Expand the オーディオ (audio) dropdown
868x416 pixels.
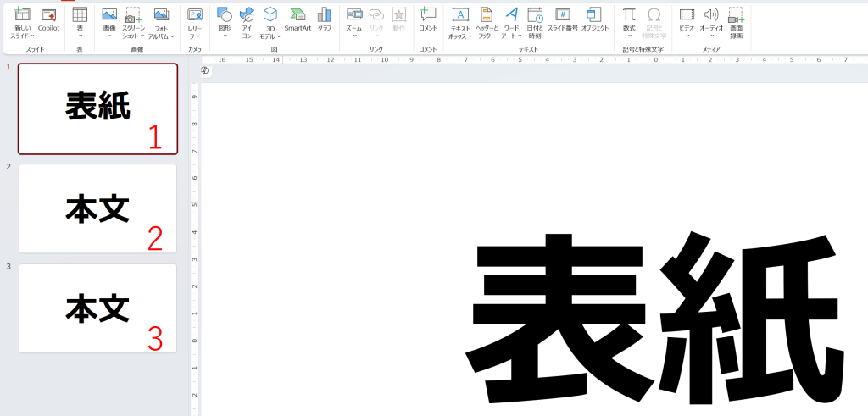(711, 36)
